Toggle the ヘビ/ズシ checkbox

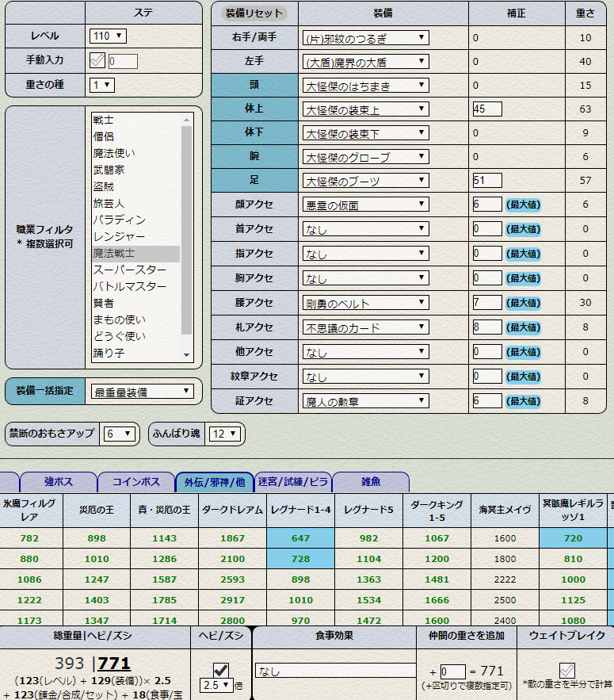coord(221,670)
